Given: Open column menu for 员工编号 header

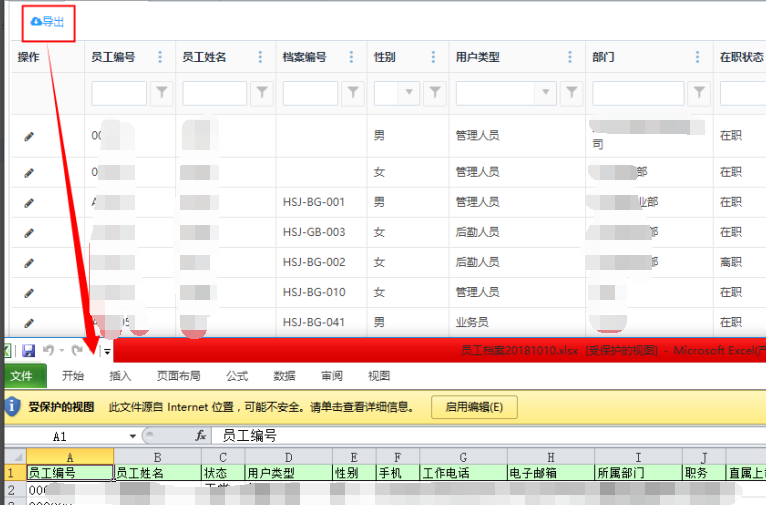Looking at the screenshot, I should (160, 57).
